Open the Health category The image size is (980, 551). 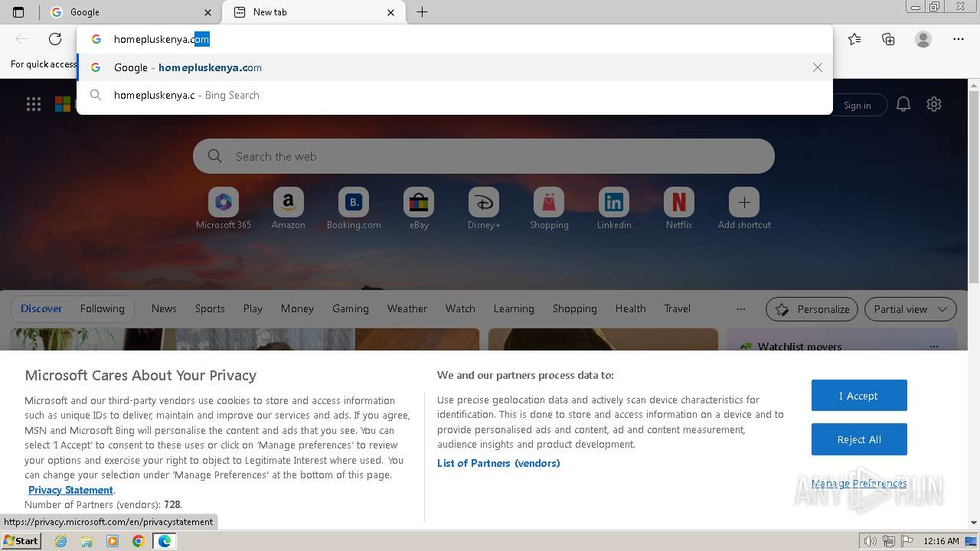click(631, 308)
